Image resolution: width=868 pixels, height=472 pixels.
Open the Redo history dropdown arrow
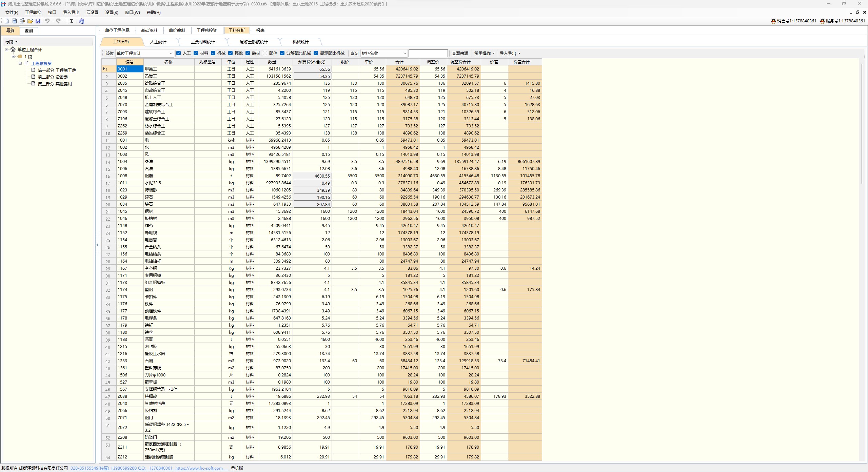64,21
